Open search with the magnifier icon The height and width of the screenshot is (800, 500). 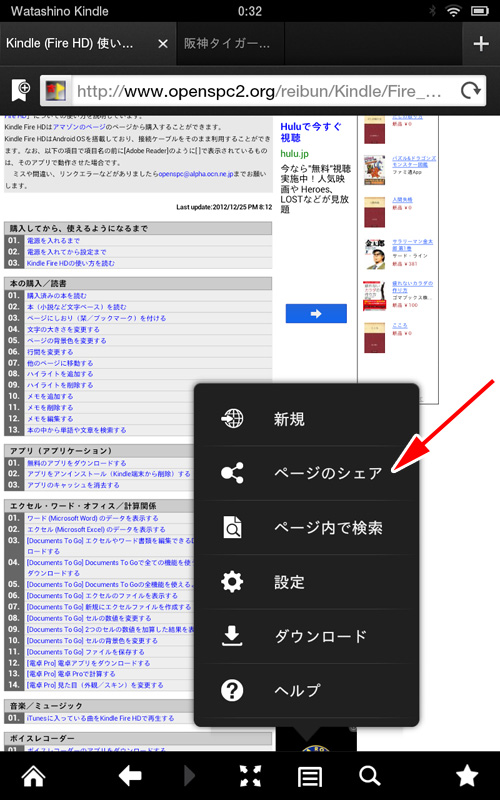tap(370, 777)
